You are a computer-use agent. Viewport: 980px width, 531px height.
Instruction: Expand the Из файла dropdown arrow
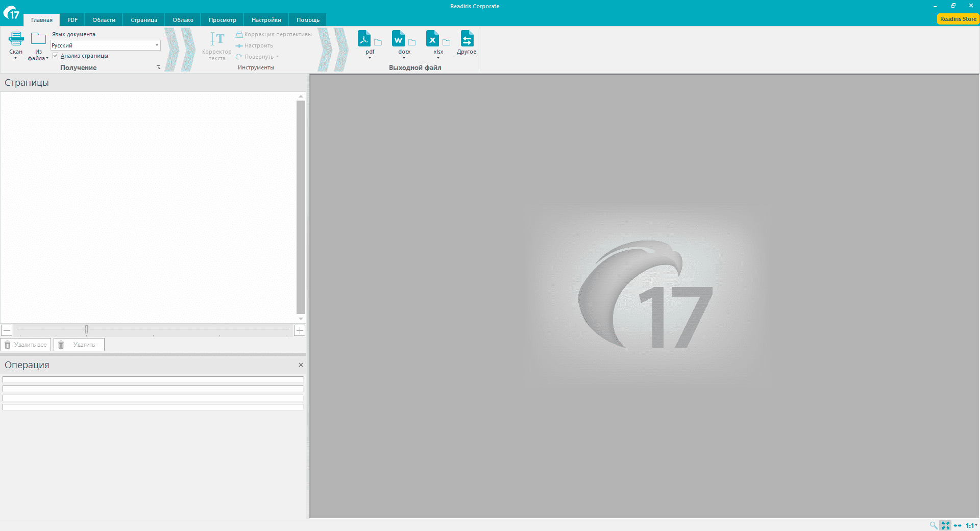tap(47, 58)
